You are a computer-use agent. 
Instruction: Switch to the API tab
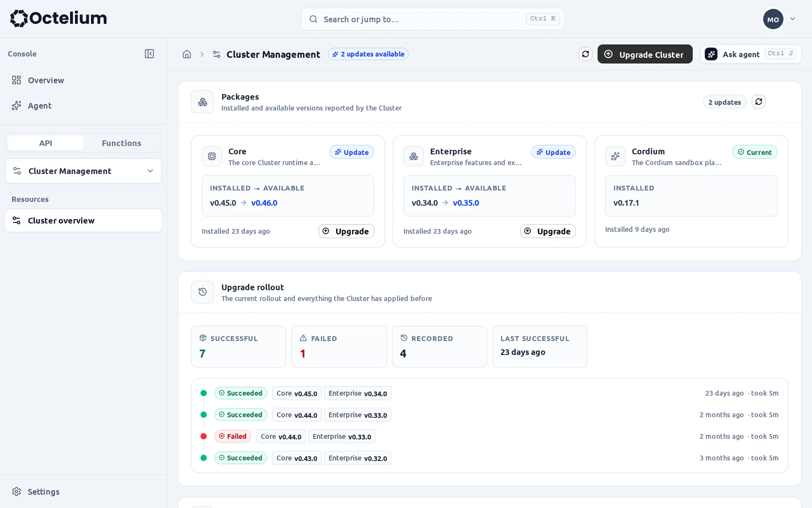click(x=46, y=143)
